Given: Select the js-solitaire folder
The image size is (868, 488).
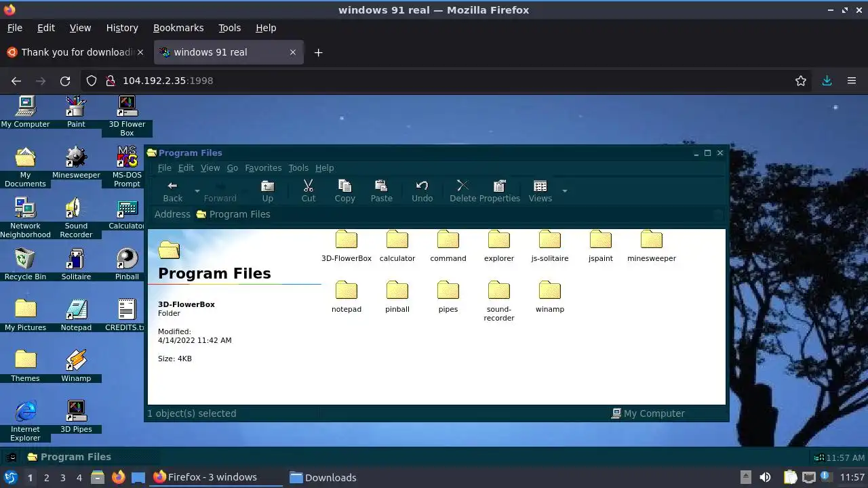Looking at the screenshot, I should point(550,246).
